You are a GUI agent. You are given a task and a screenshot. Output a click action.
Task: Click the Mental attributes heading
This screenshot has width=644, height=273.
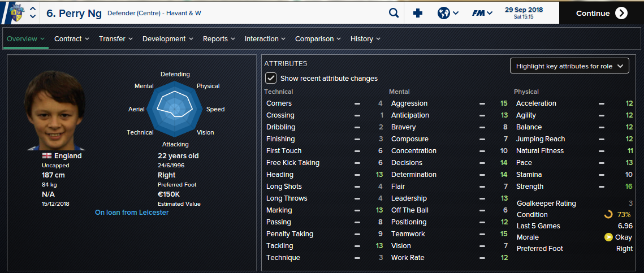pos(399,92)
